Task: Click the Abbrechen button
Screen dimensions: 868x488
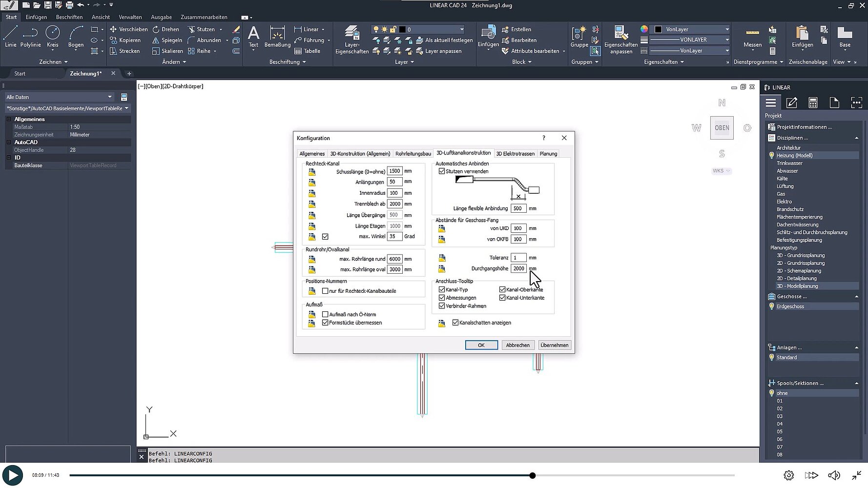Action: pos(517,345)
